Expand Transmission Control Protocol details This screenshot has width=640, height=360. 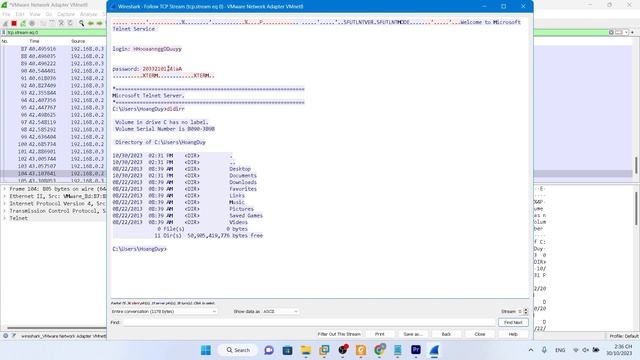click(x=4, y=211)
